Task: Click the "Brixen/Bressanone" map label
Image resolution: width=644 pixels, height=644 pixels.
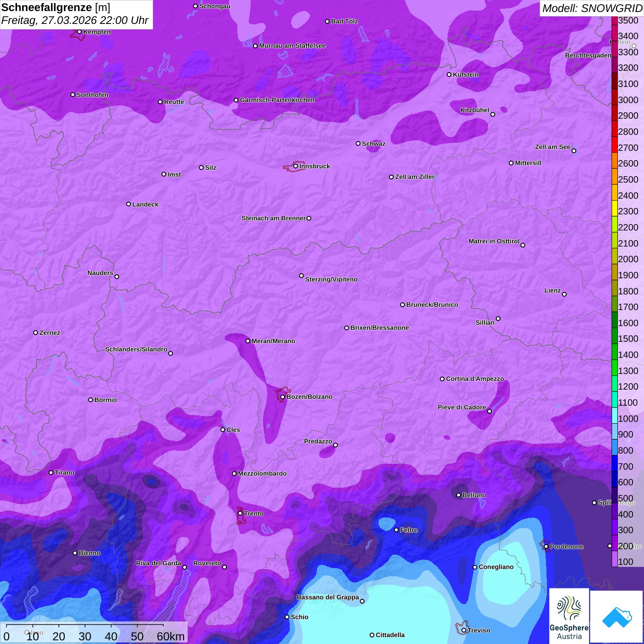Action: pyautogui.click(x=379, y=328)
